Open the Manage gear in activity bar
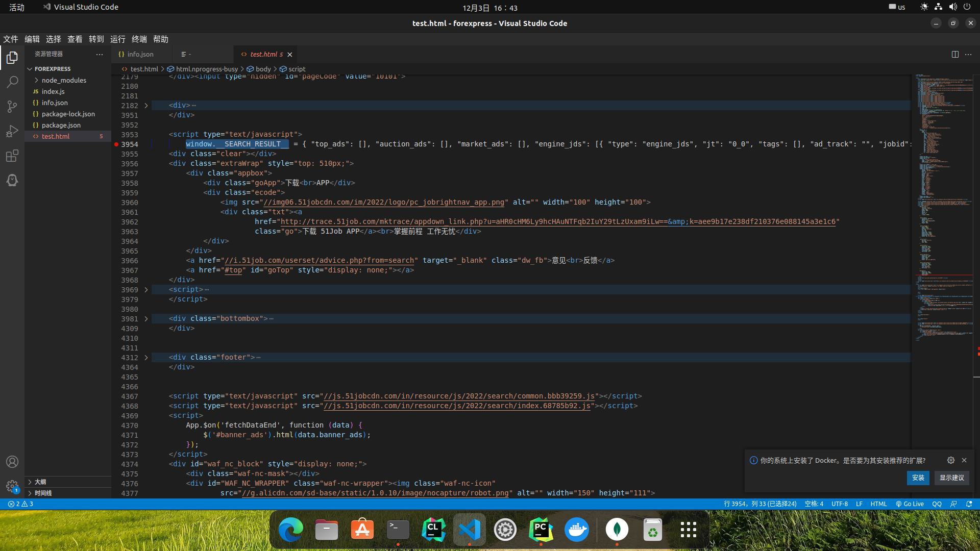This screenshot has width=980, height=551. pos(12,486)
